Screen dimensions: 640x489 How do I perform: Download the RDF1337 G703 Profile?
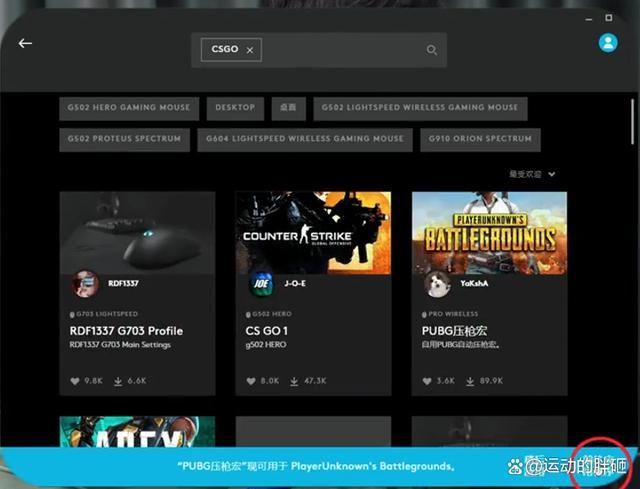click(x=118, y=381)
